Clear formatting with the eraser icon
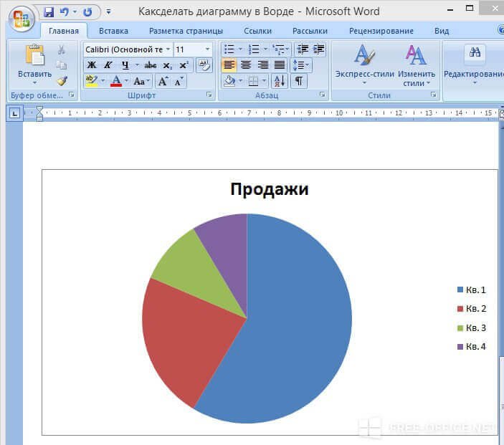The image size is (504, 445). [x=204, y=65]
